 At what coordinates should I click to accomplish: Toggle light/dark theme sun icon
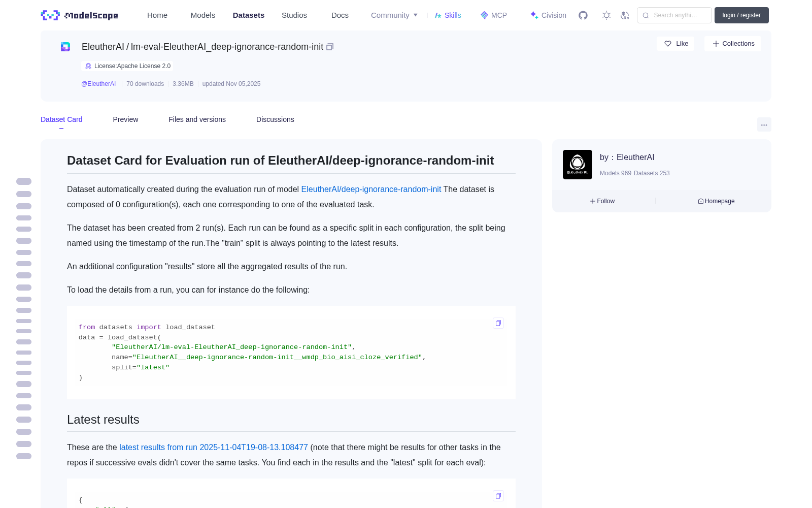tap(606, 15)
